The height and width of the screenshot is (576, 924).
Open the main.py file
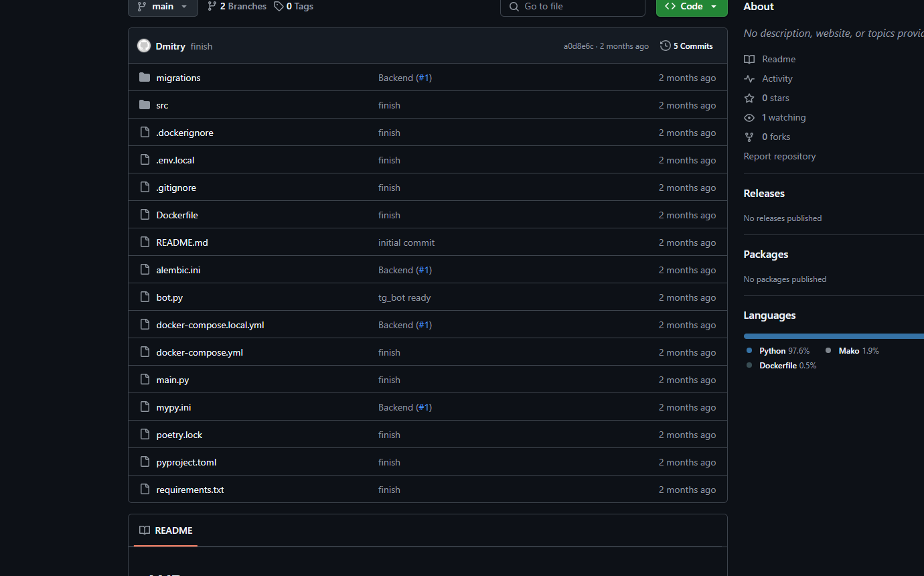[x=173, y=380]
